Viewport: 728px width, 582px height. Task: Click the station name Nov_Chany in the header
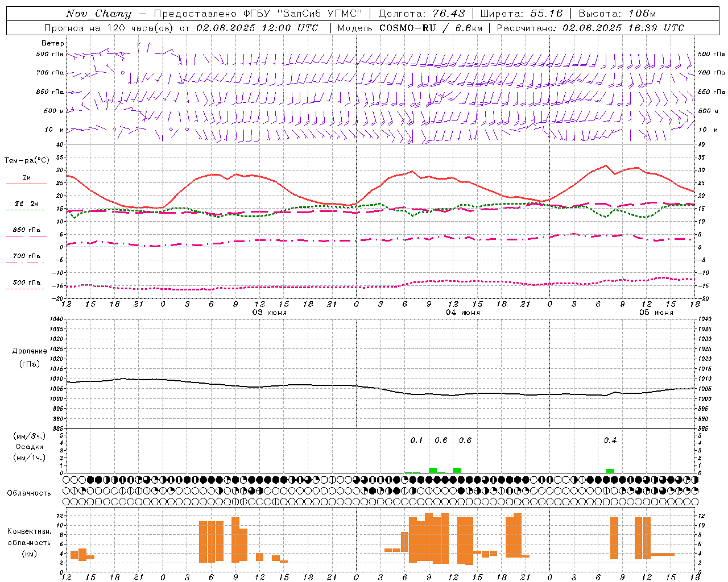click(x=98, y=14)
